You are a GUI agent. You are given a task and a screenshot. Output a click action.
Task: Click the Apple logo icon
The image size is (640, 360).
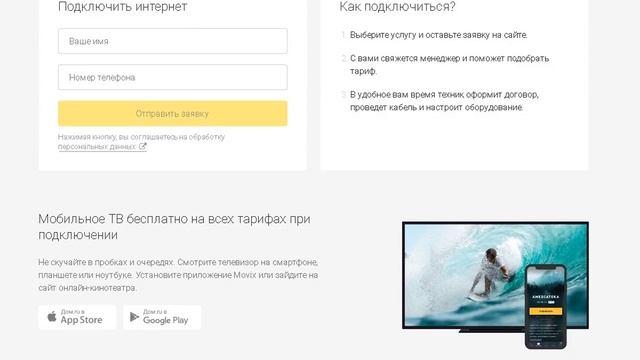pyautogui.click(x=52, y=316)
